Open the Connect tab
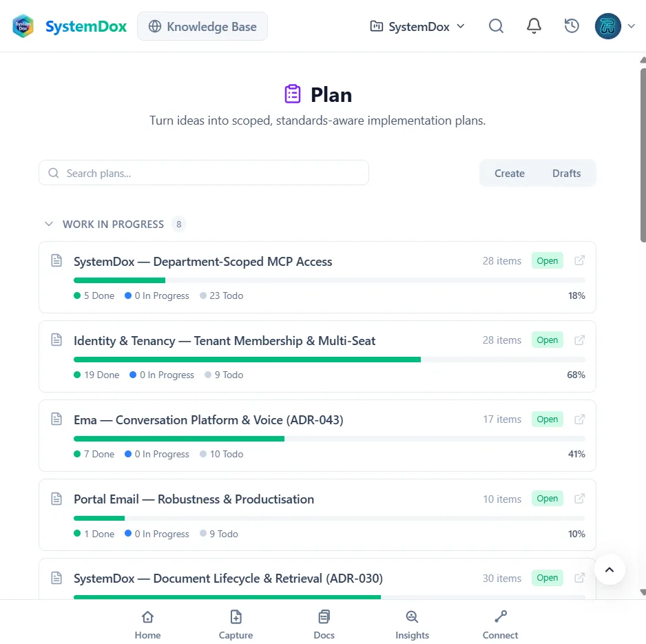Screen dimensions: 646x644 (x=500, y=624)
